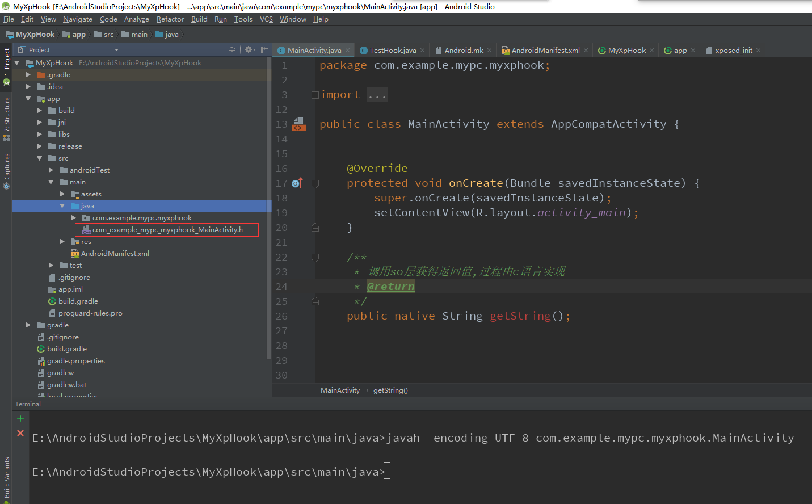Click getString() in the editor breadcrumb
Screen dimensions: 812x504
pyautogui.click(x=390, y=390)
